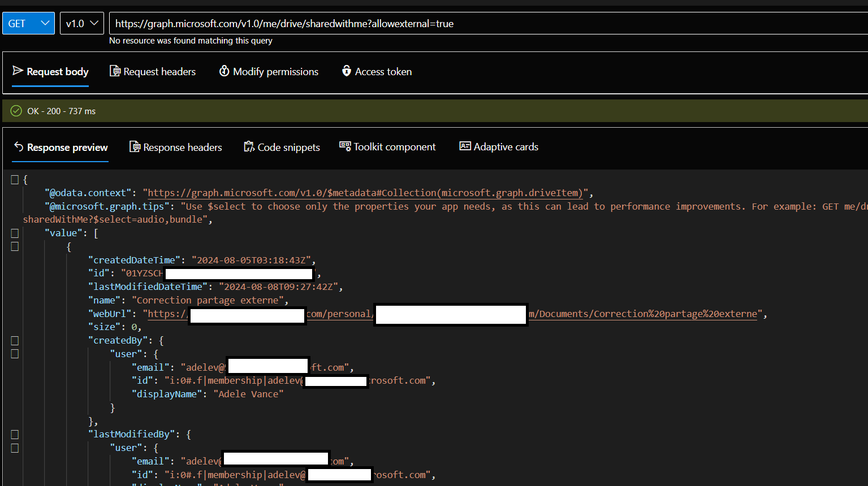Click the "Correction partage externe" name value
The image size is (868, 486).
(x=210, y=300)
